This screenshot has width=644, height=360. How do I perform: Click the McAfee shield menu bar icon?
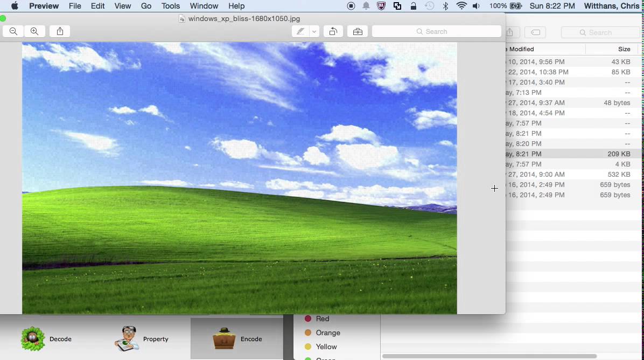coord(381,6)
